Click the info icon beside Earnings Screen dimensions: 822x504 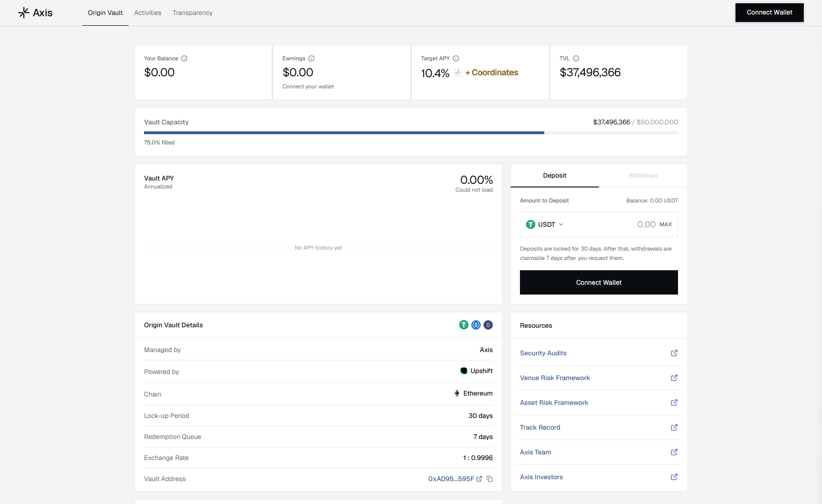click(x=311, y=58)
